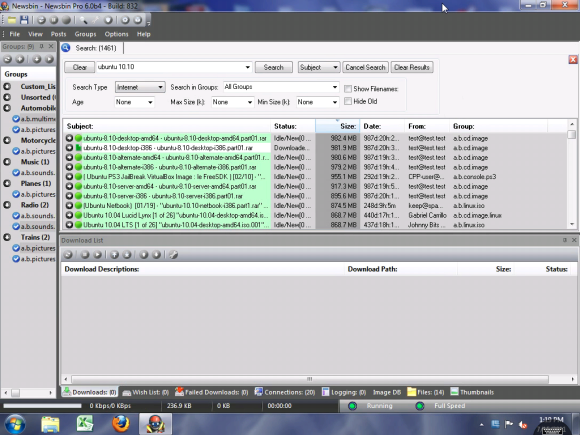Image resolution: width=580 pixels, height=435 pixels.
Task: Open Excel from the Windows taskbar
Action: click(85, 424)
